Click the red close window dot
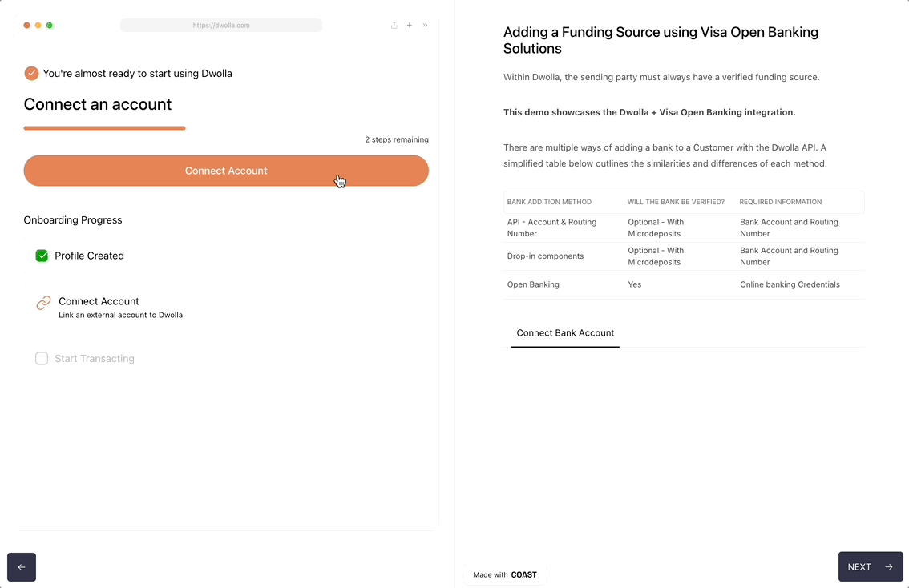909x588 pixels. tap(26, 26)
